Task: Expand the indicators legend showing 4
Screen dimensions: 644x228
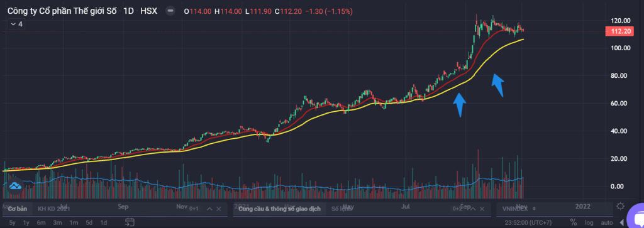Action: tap(16, 24)
